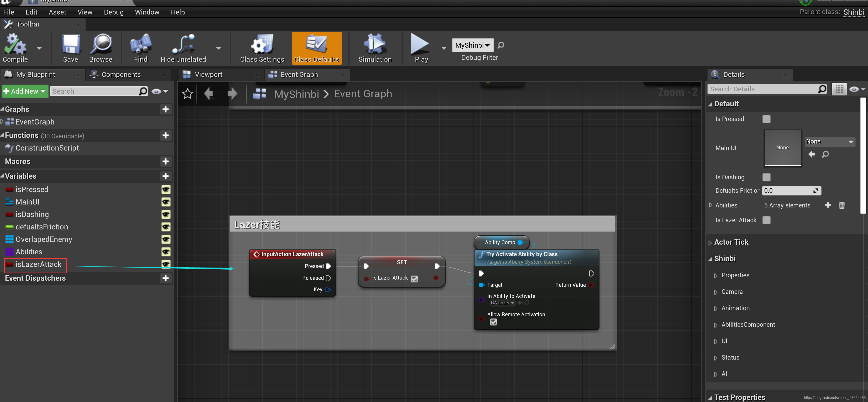Click the Add New button
This screenshot has width=868, height=402.
pyautogui.click(x=24, y=91)
